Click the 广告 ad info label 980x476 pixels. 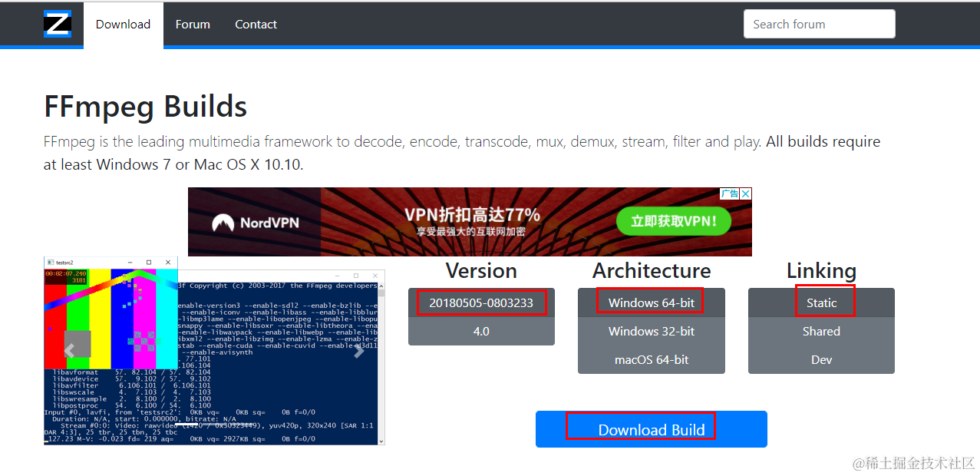[729, 194]
